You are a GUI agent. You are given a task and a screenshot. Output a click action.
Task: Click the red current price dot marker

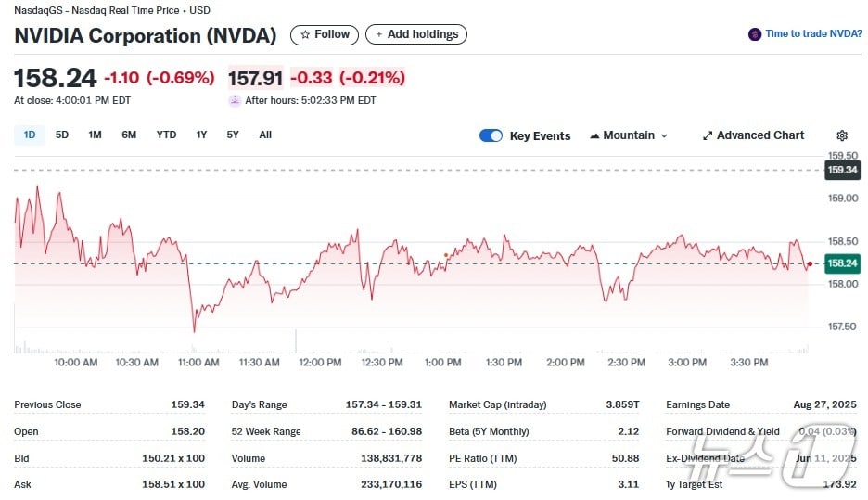[x=810, y=264]
